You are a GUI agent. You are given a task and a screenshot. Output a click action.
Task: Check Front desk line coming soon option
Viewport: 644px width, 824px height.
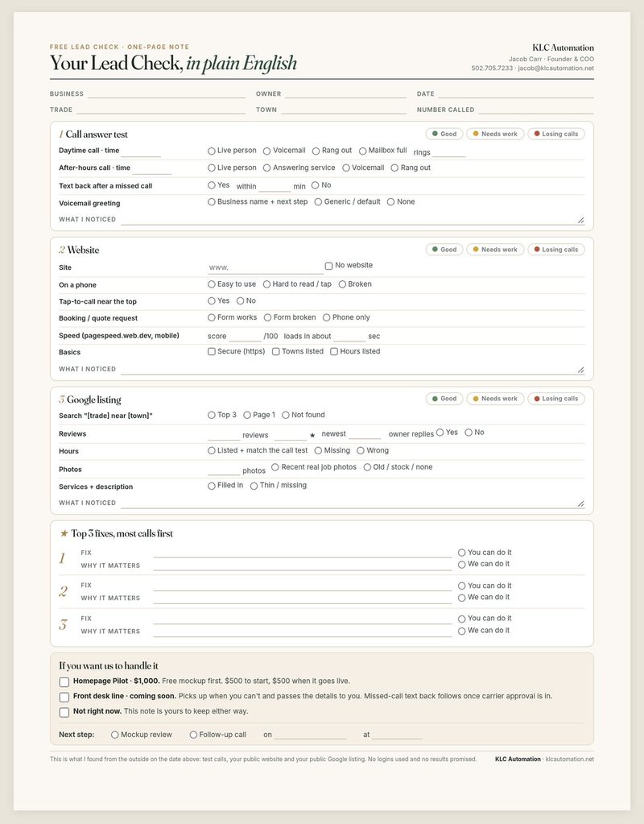pos(64,698)
